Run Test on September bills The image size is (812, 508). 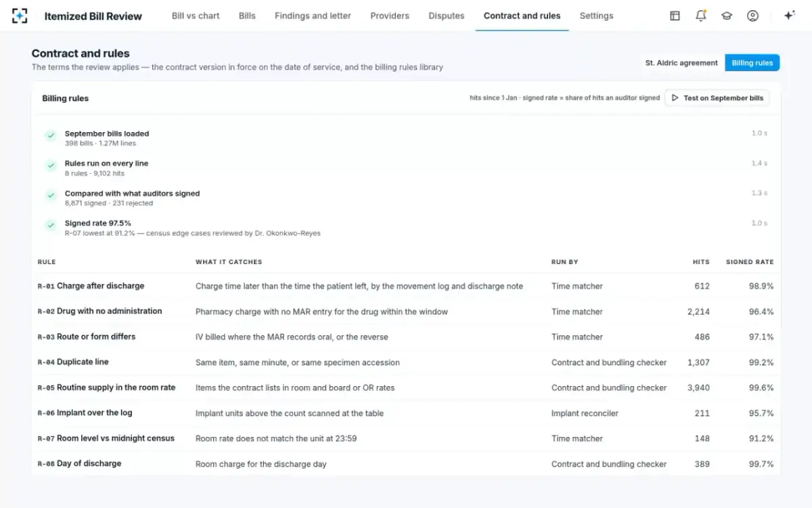tap(717, 98)
